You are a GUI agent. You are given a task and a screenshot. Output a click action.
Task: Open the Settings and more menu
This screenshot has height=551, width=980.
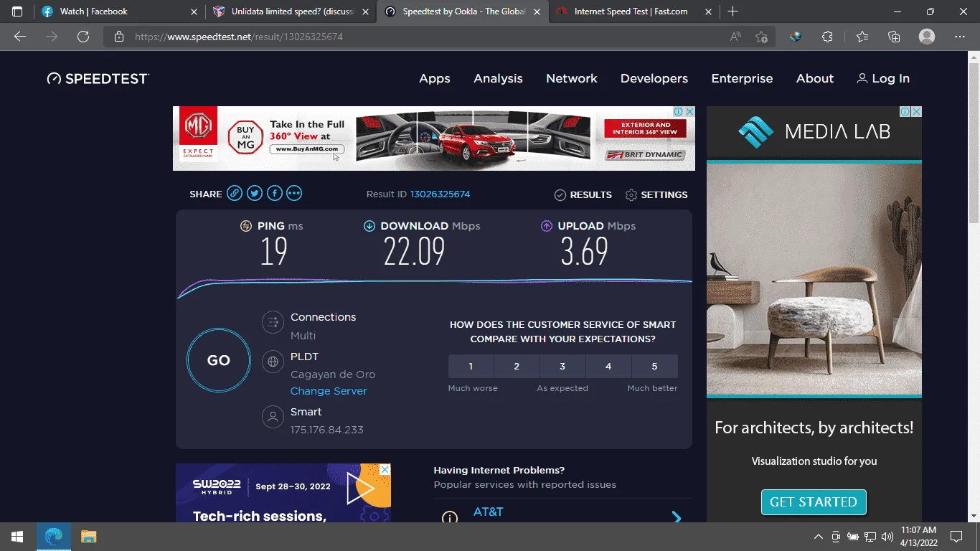pyautogui.click(x=960, y=37)
